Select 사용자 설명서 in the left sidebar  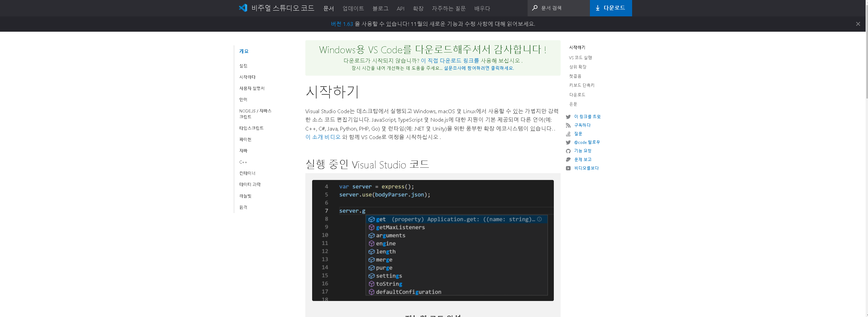pos(252,88)
